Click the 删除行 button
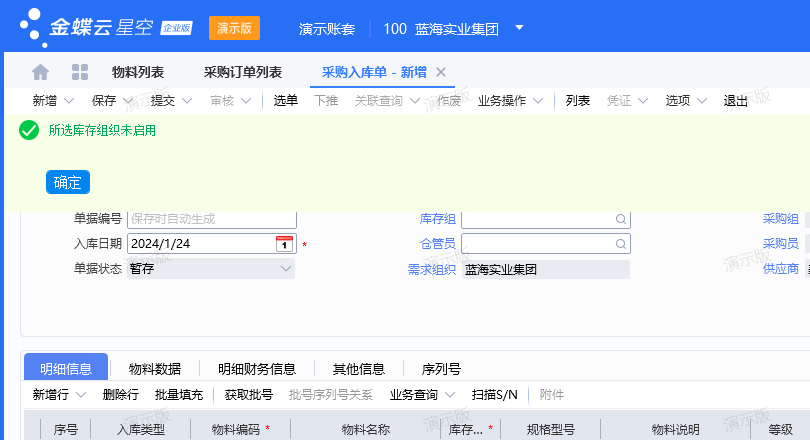Image resolution: width=810 pixels, height=440 pixels. (x=120, y=395)
